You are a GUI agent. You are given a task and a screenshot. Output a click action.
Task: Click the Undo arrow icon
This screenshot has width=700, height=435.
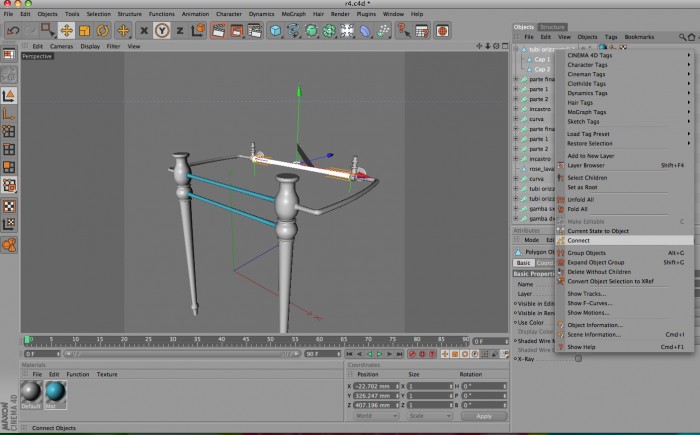[x=13, y=31]
